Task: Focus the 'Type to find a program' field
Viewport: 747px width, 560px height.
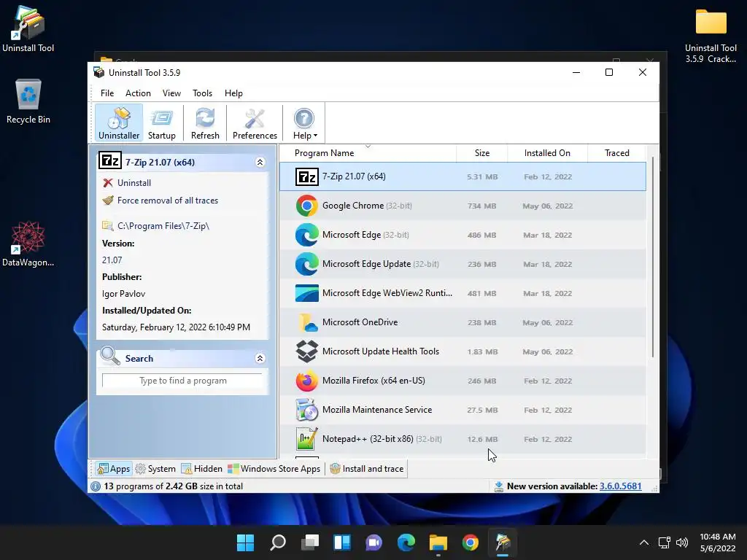Action: [182, 381]
